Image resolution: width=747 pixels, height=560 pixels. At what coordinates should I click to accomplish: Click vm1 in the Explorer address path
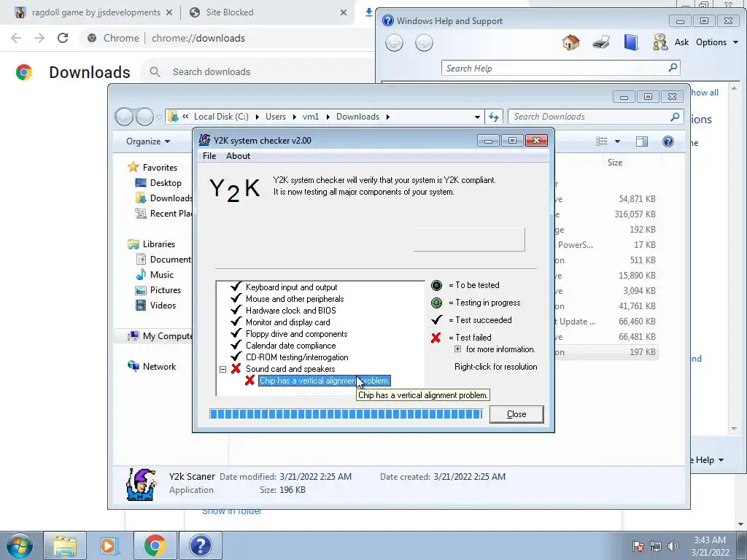coord(311,117)
